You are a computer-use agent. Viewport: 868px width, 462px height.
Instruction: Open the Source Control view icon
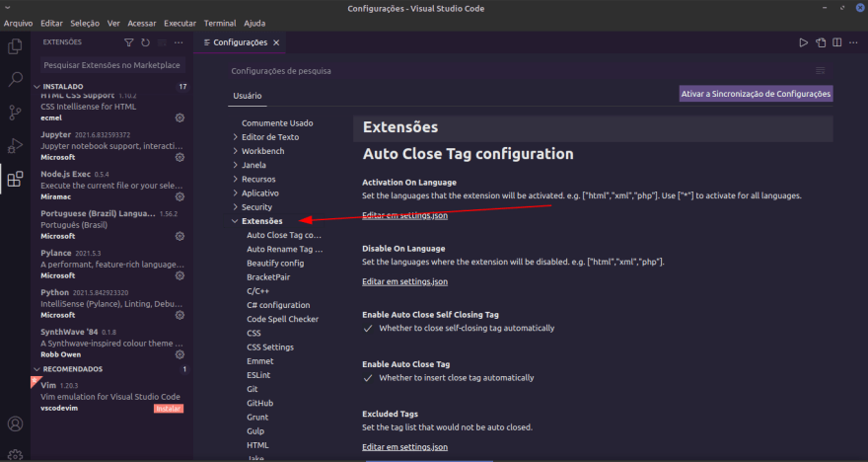point(15,113)
